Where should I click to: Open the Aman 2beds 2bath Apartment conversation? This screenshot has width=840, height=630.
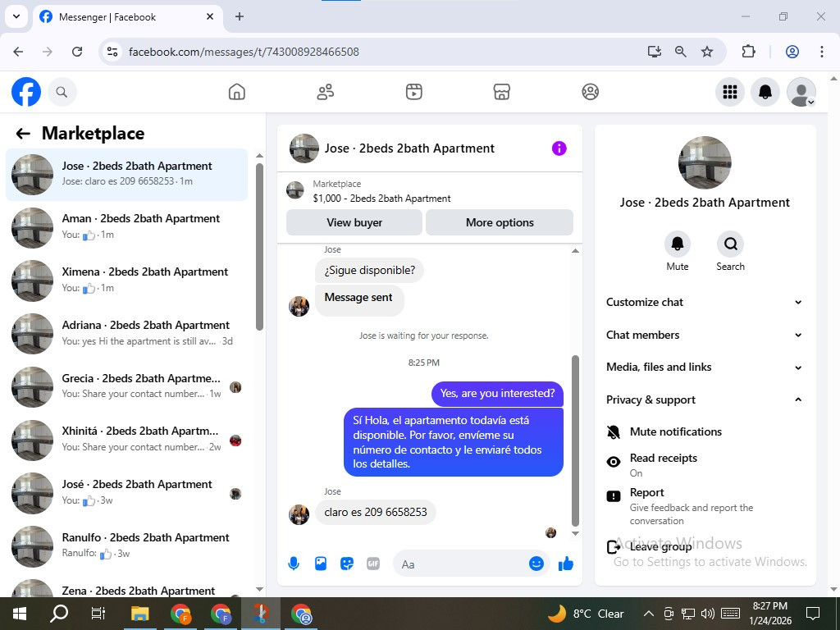[x=127, y=228]
